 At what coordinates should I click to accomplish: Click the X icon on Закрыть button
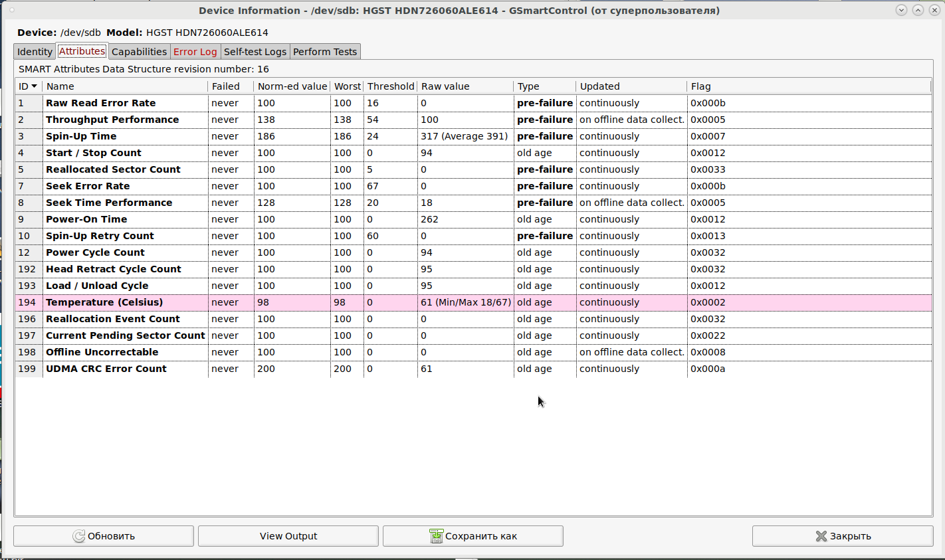click(821, 536)
